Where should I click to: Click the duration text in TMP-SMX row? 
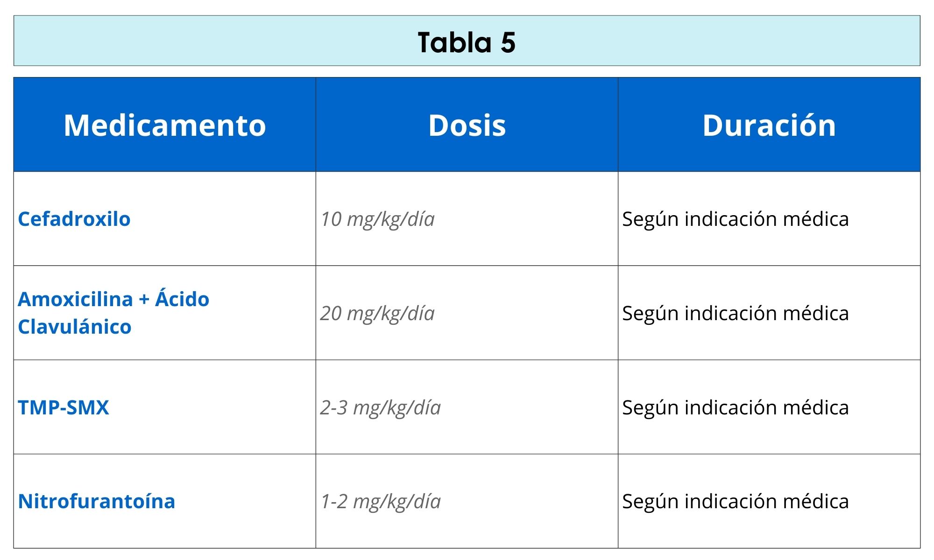pyautogui.click(x=735, y=407)
